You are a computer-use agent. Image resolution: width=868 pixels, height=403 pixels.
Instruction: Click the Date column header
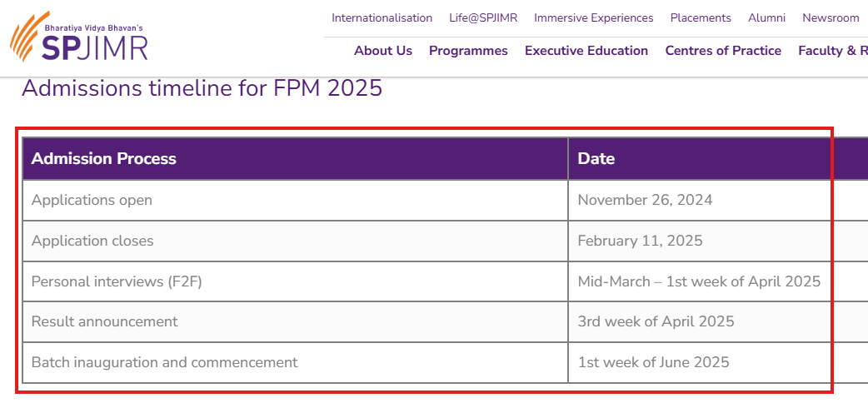(718, 159)
